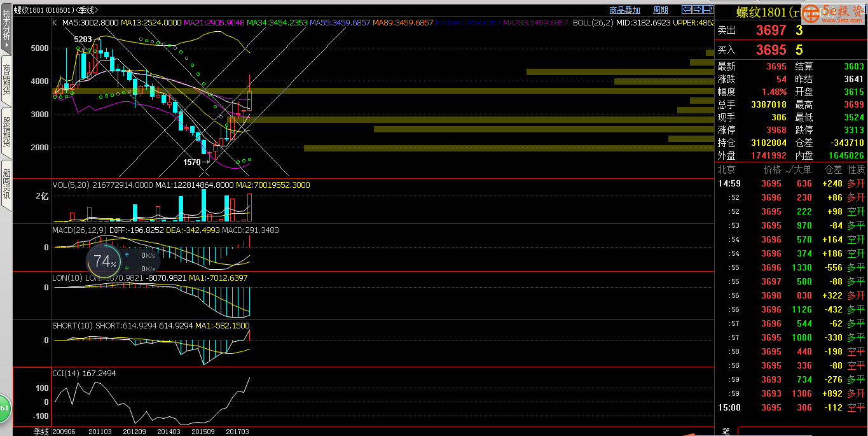This screenshot has width=868, height=436.
Task: Click the CCI(14) indicator label
Action: (66, 374)
